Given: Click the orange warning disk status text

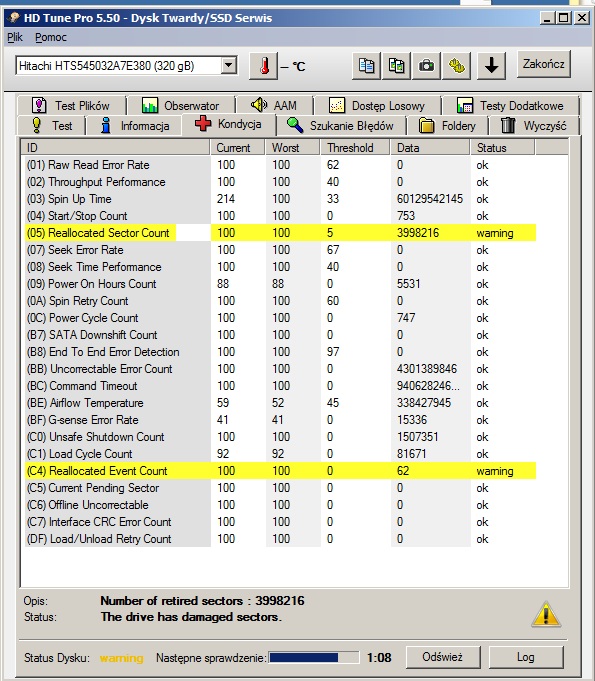Looking at the screenshot, I should coord(121,658).
